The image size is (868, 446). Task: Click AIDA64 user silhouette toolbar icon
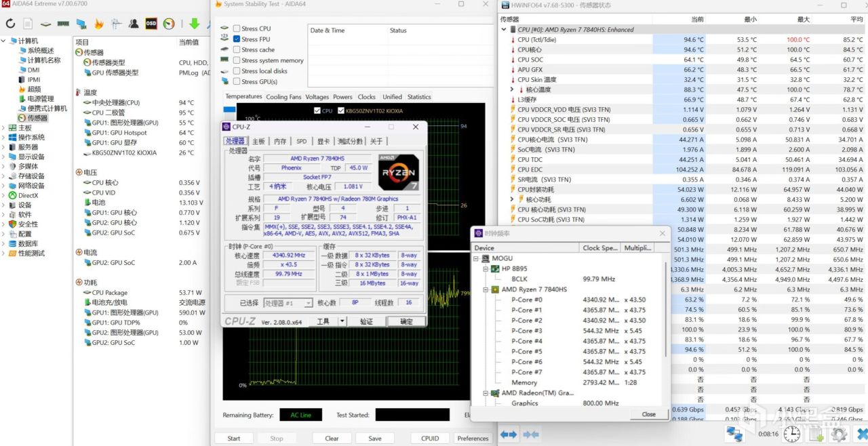[134, 24]
